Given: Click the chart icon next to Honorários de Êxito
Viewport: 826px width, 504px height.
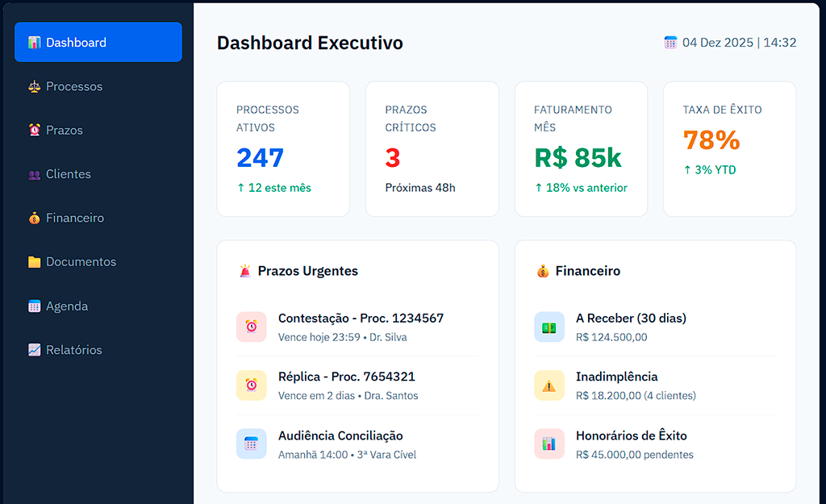Looking at the screenshot, I should (x=549, y=444).
